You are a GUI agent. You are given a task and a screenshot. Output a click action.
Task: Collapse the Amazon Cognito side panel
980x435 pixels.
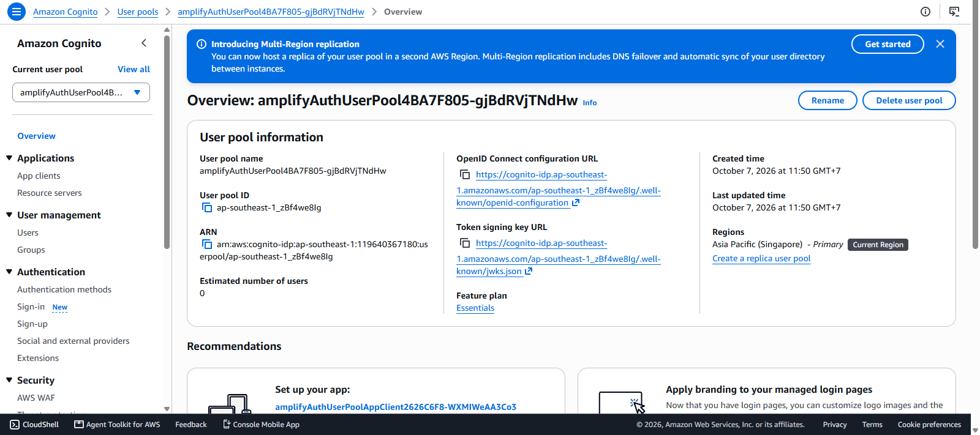coord(144,43)
